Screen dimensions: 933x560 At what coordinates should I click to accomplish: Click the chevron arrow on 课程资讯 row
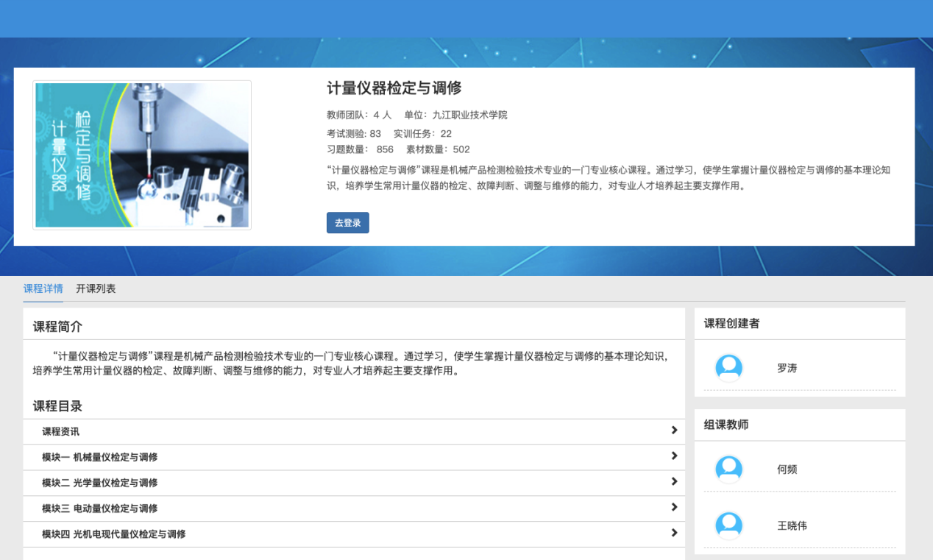(673, 430)
